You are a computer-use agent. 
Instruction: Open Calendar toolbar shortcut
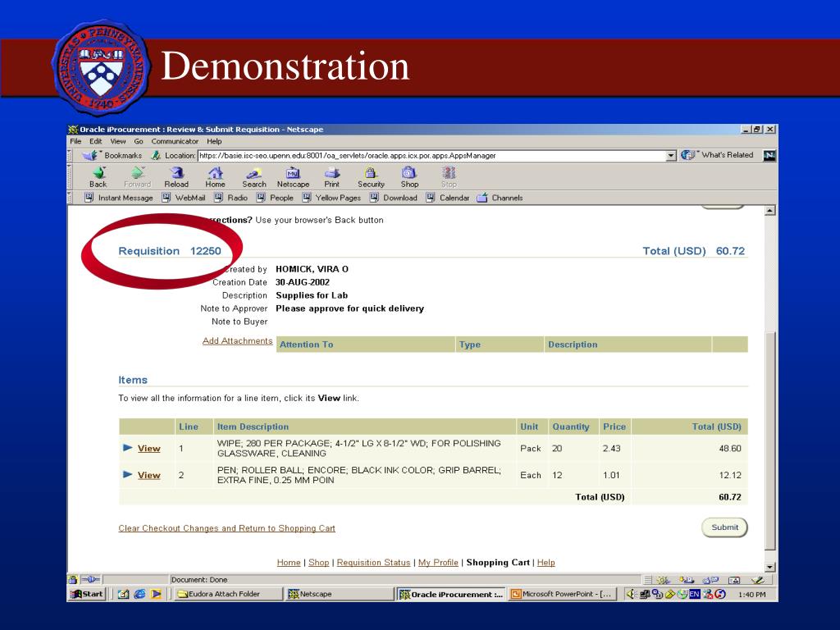(448, 198)
